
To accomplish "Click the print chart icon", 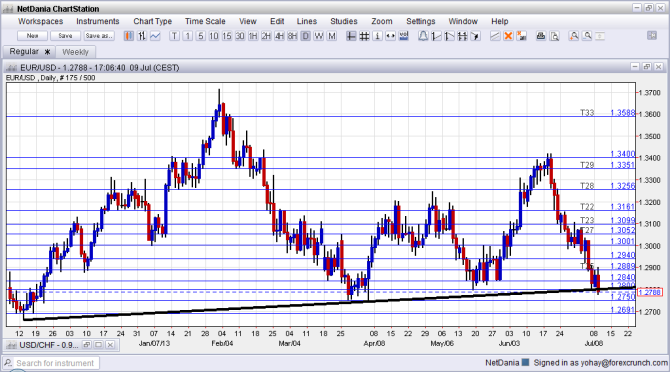I will click(x=541, y=36).
